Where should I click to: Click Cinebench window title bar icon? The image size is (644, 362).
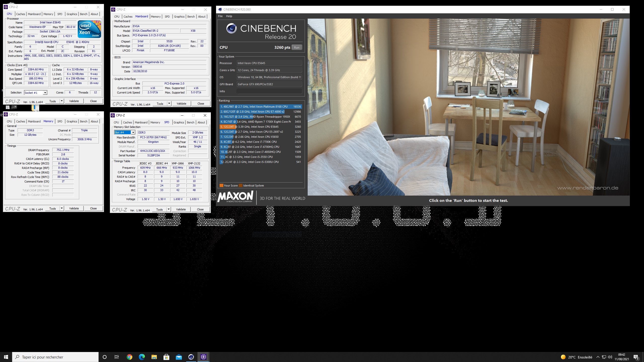coord(220,10)
